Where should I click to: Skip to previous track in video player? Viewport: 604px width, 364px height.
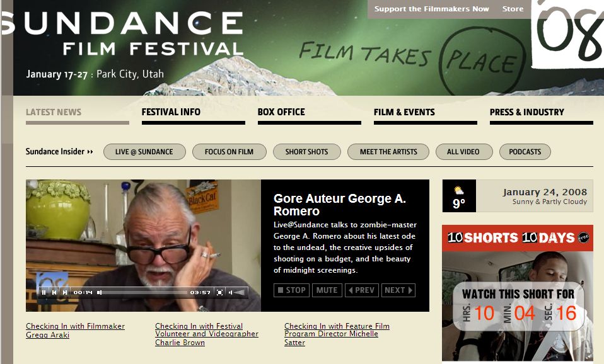pyautogui.click(x=54, y=292)
